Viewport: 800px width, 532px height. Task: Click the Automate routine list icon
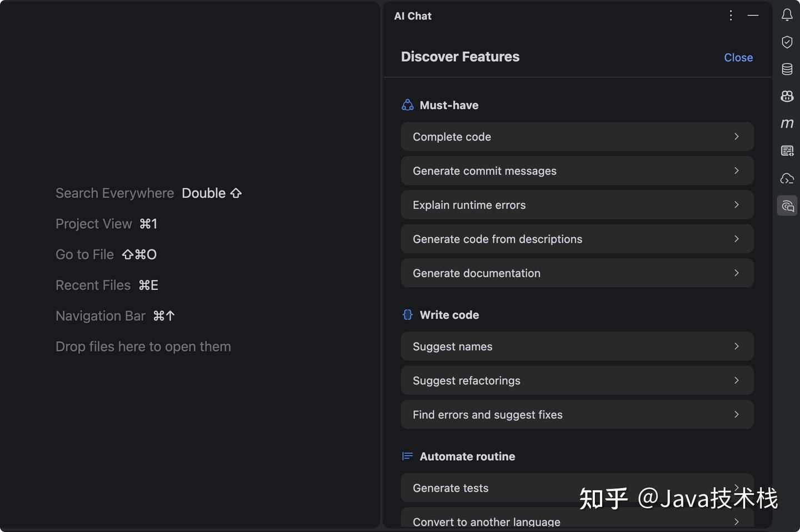(x=407, y=456)
